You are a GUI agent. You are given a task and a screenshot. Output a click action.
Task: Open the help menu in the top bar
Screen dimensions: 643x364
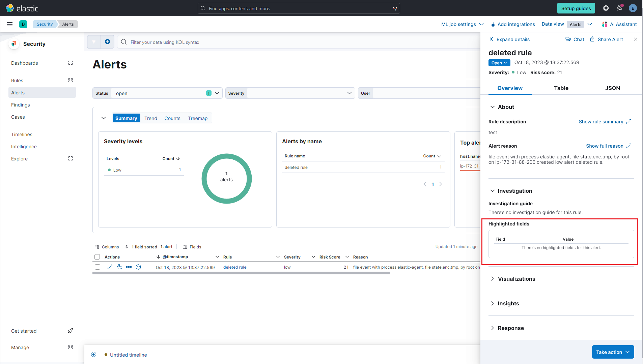[x=606, y=8]
